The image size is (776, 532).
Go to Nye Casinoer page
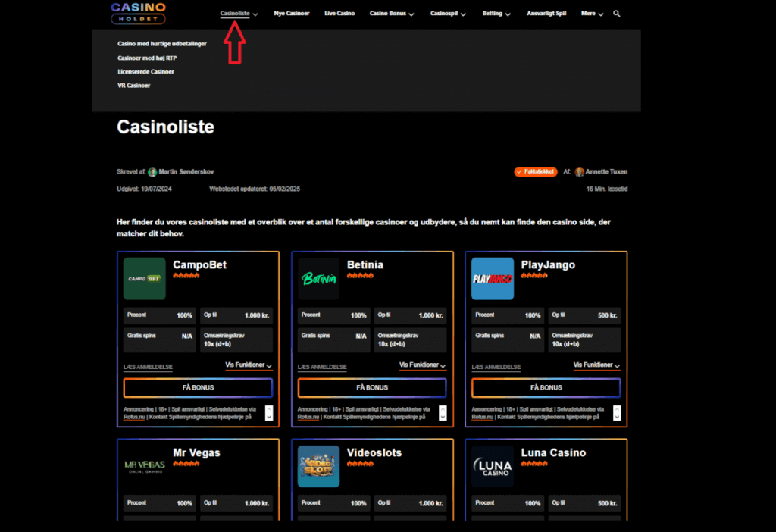(x=292, y=14)
